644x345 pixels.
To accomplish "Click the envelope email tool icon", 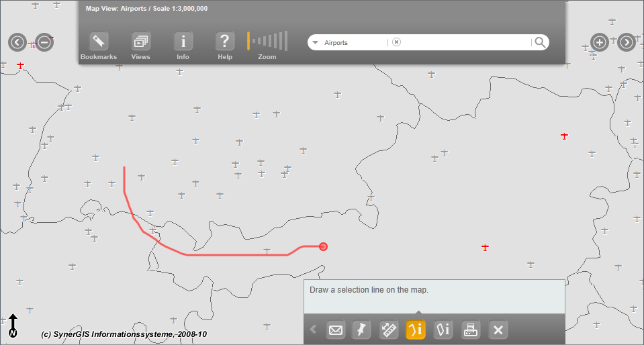I will (336, 330).
